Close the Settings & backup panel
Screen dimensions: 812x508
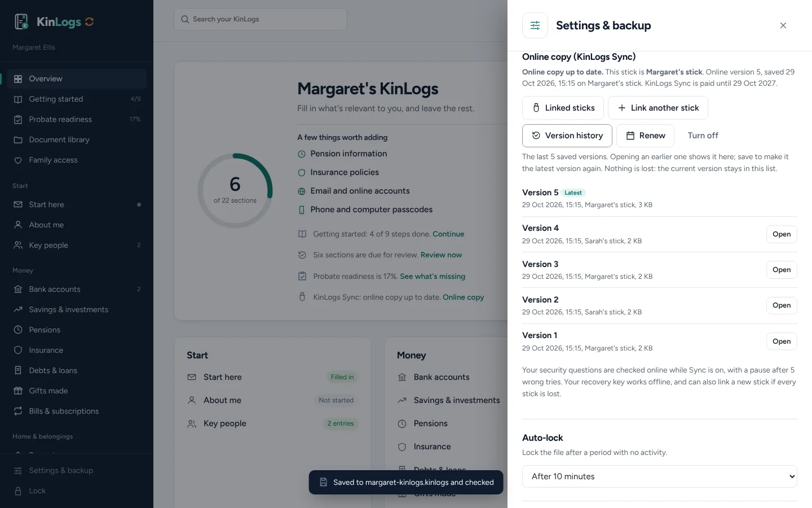pos(783,25)
